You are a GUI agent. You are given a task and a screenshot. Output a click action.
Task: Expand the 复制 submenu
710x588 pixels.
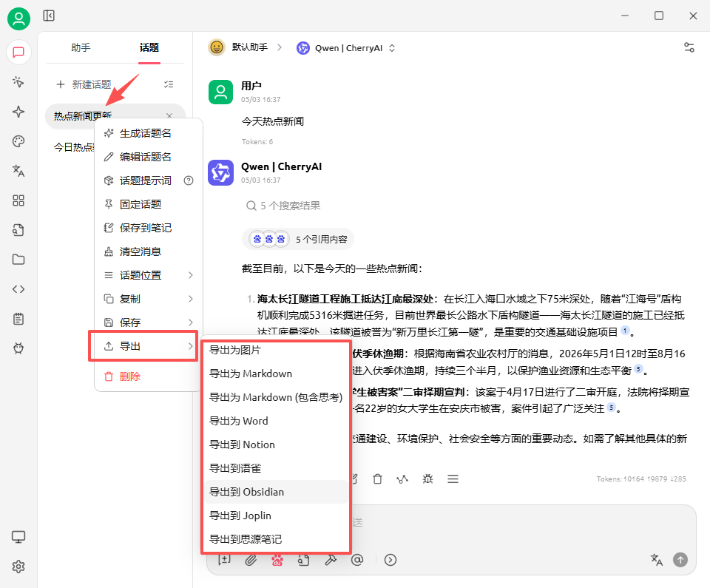click(x=149, y=299)
